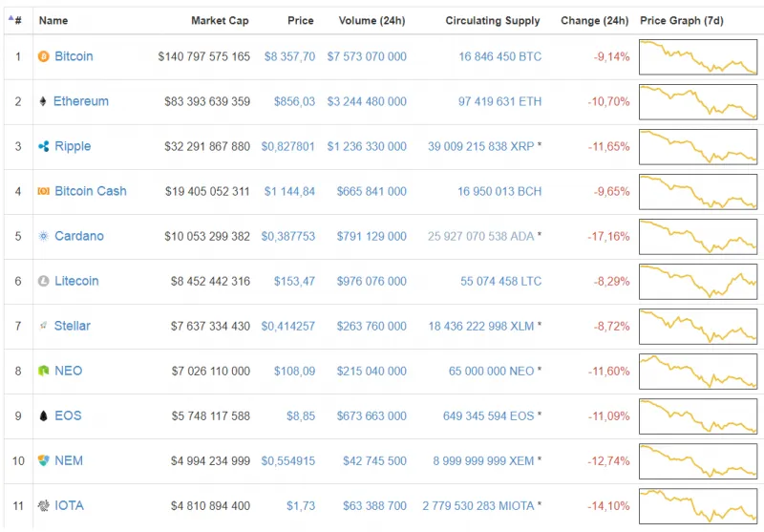Open NEM 7-day price graph
The width and height of the screenshot is (764, 532).
pyautogui.click(x=698, y=461)
